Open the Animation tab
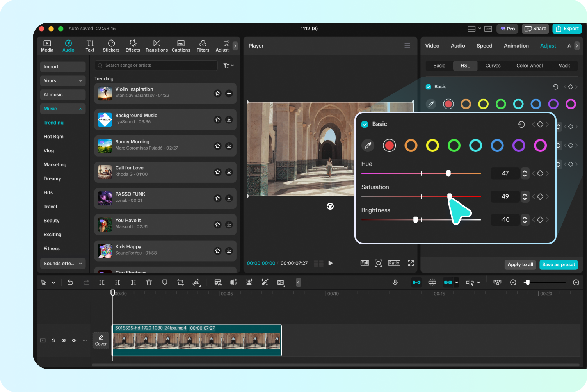 [516, 46]
